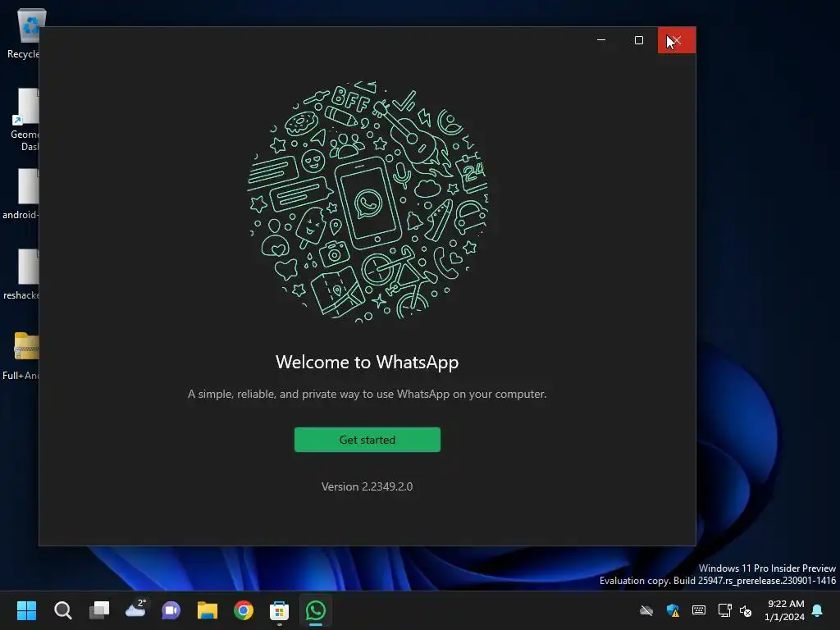The height and width of the screenshot is (630, 840).
Task: Open File Explorer from the taskbar
Action: coord(208,610)
